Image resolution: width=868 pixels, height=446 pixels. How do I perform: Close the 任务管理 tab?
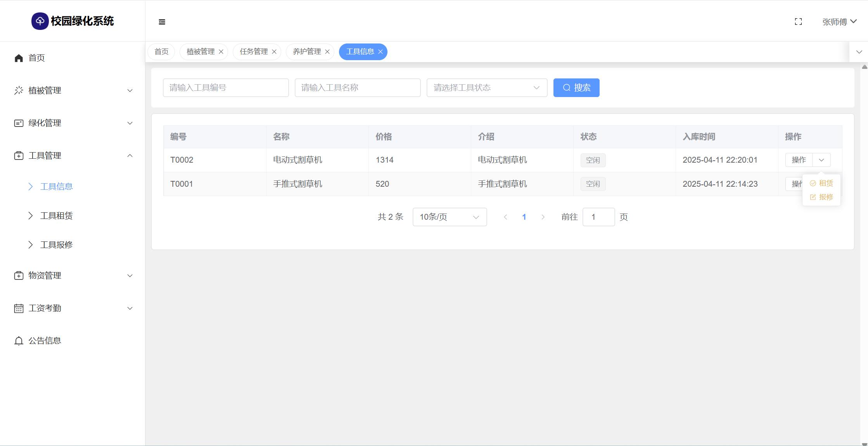274,52
